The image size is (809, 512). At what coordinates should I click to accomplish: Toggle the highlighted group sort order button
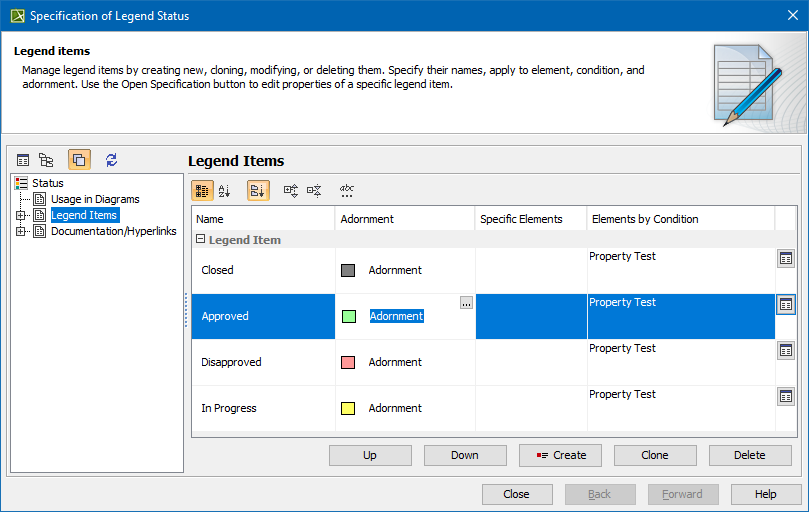coord(258,190)
